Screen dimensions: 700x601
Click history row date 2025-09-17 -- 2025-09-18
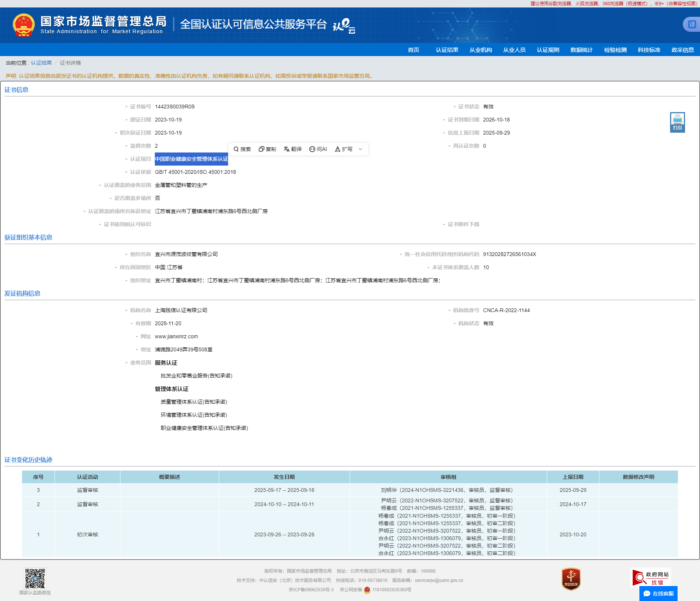pyautogui.click(x=284, y=490)
